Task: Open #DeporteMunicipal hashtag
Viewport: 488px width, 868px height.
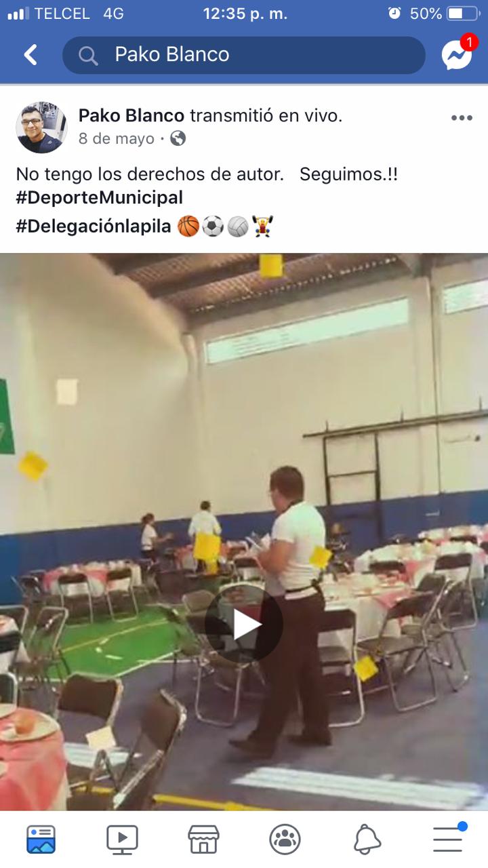Action: (100, 197)
